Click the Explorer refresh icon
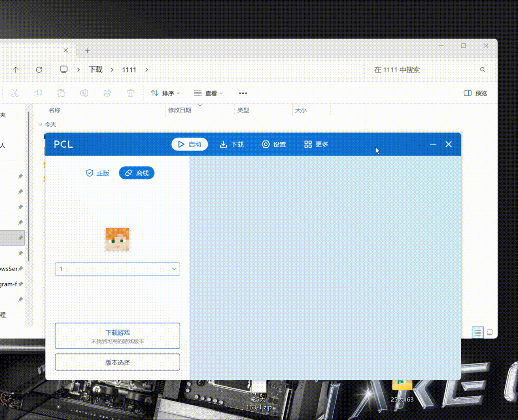This screenshot has height=420, width=518. click(x=39, y=70)
